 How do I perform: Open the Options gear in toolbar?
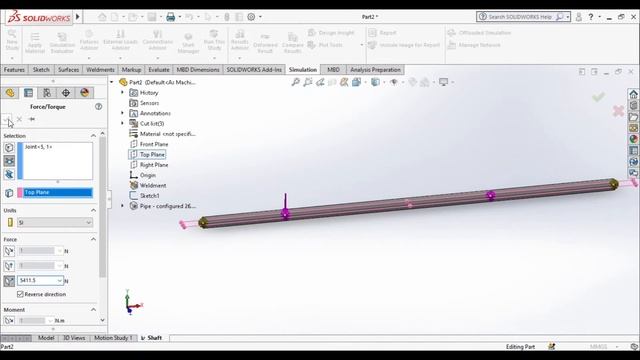tap(251, 17)
